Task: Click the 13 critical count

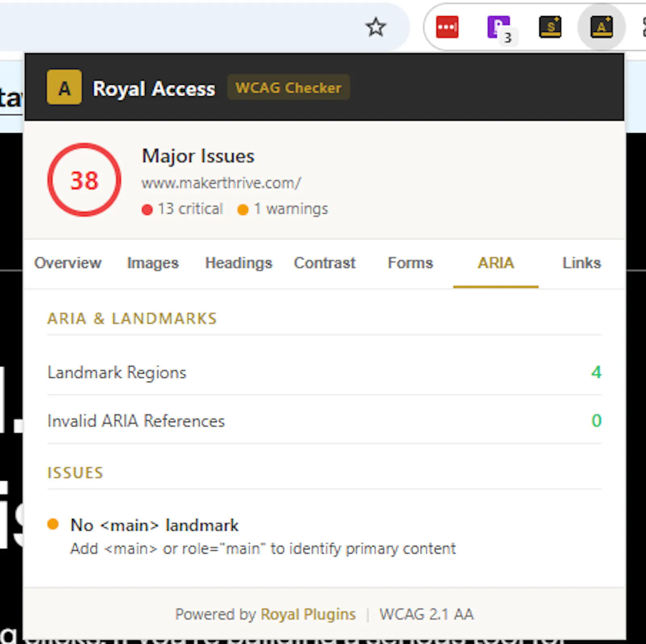Action: 182,209
